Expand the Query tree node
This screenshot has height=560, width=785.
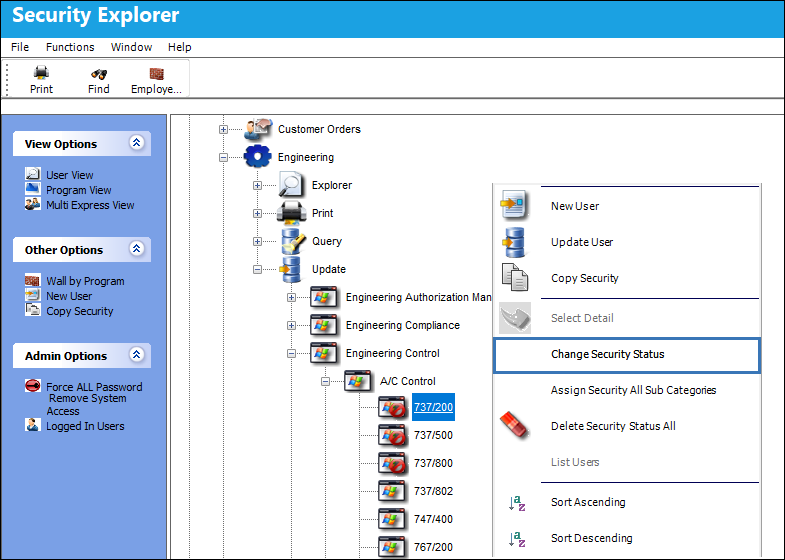coord(257,241)
